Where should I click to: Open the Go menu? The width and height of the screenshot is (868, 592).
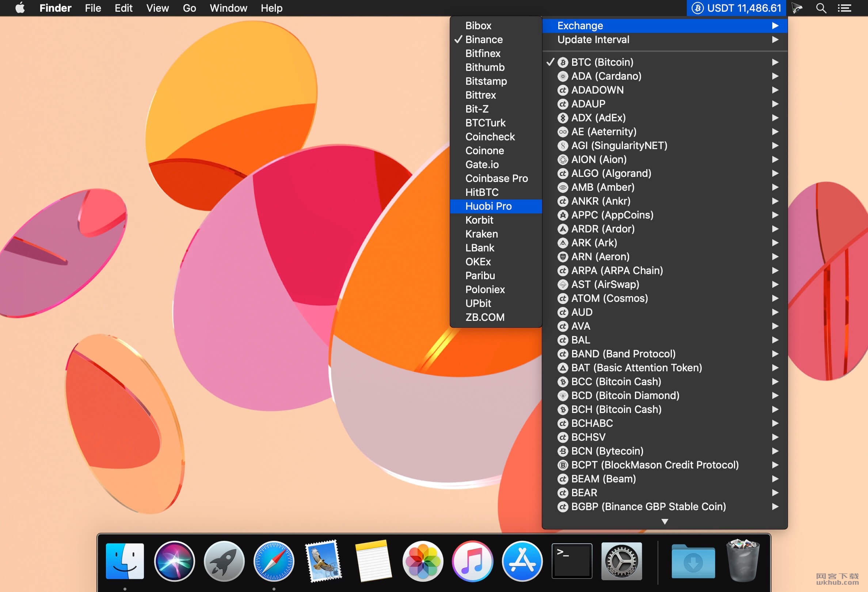click(189, 8)
